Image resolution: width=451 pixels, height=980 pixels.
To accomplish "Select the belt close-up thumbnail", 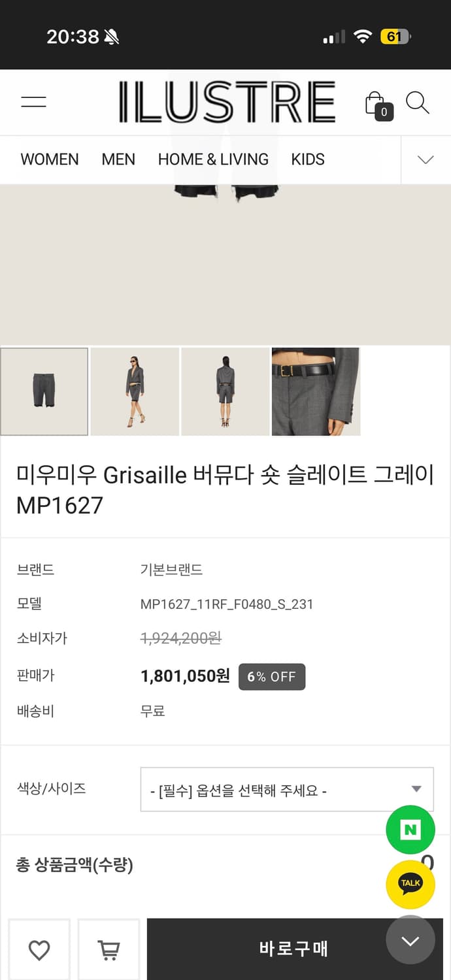I will 316,391.
